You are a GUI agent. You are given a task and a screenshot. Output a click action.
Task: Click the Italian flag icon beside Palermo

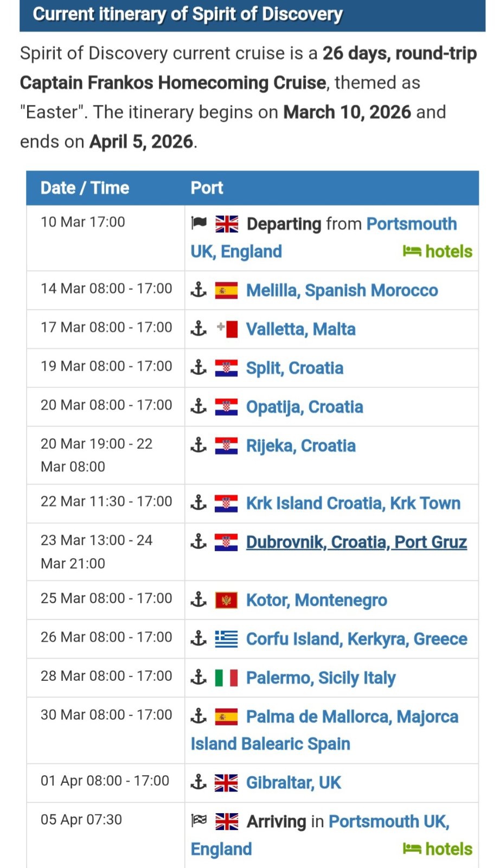[x=226, y=678]
